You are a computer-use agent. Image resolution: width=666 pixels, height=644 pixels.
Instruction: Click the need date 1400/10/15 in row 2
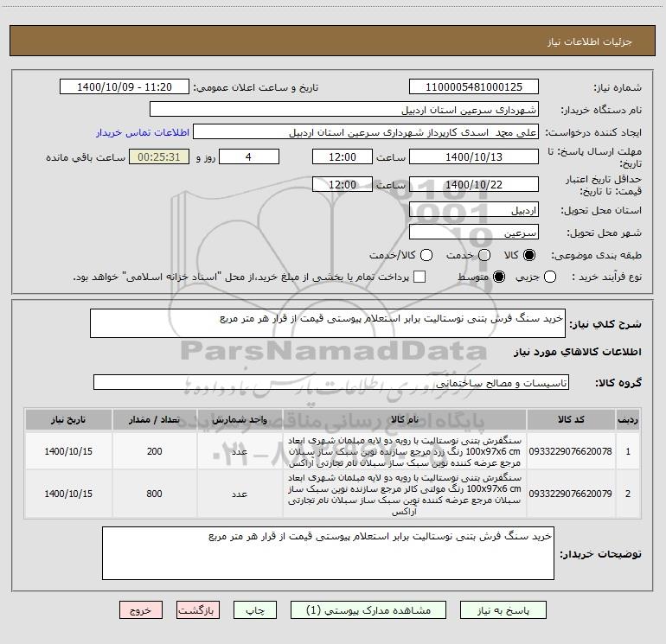(x=68, y=494)
